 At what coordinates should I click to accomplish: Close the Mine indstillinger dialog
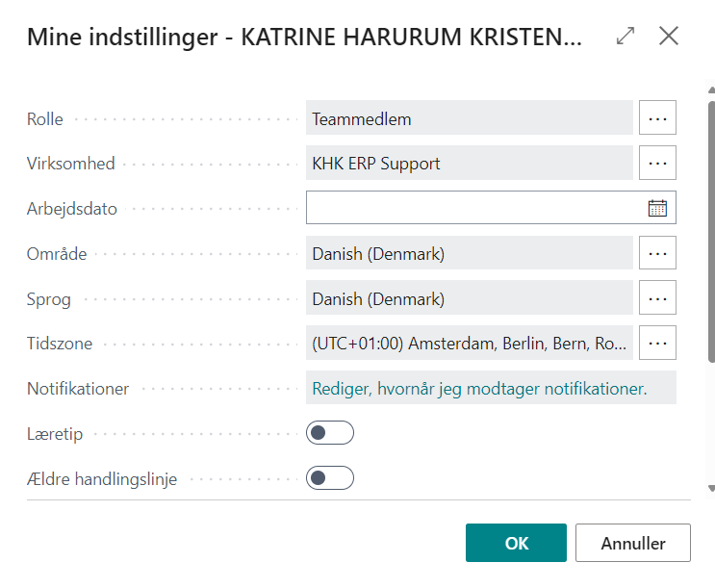point(669,37)
